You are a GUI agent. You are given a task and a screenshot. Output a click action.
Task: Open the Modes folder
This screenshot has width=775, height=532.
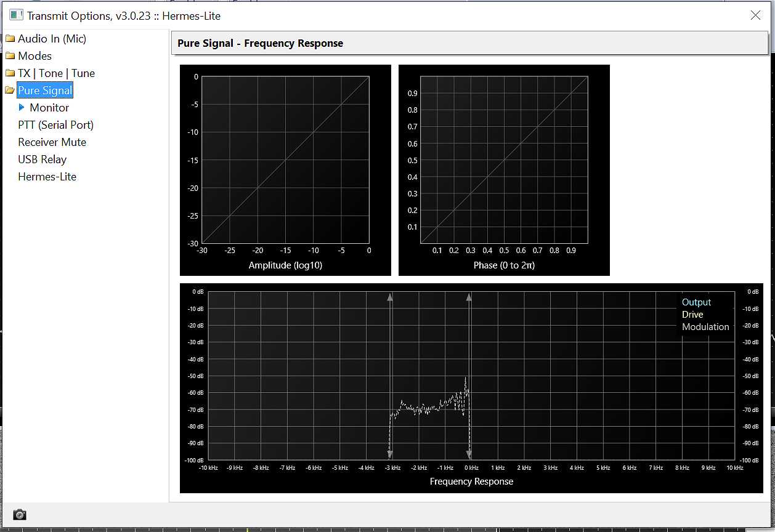coord(34,56)
